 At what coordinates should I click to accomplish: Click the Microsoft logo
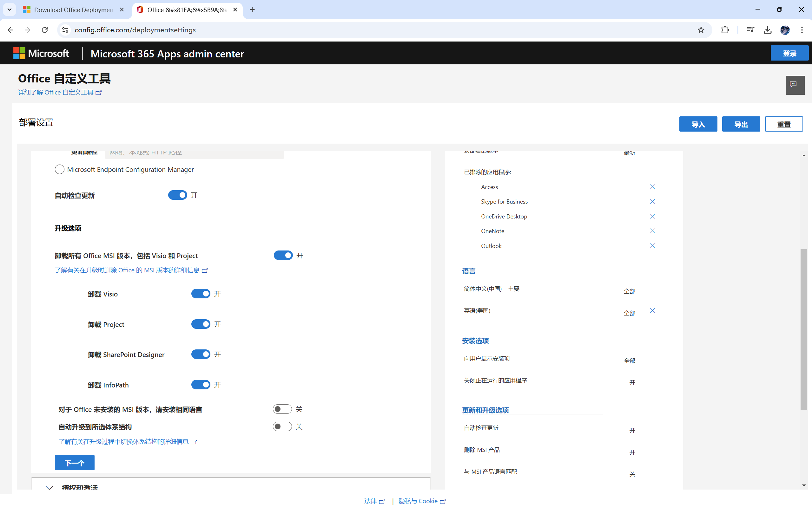(x=41, y=53)
